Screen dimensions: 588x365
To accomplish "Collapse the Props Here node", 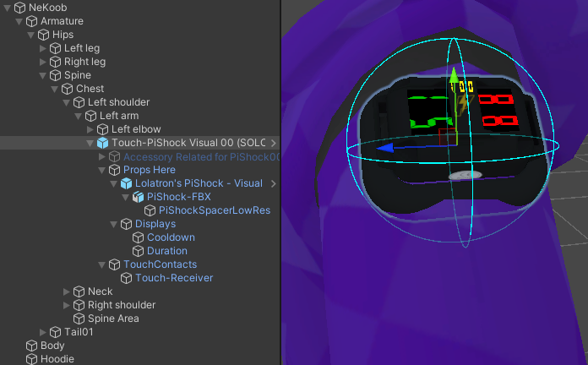I will pos(101,170).
